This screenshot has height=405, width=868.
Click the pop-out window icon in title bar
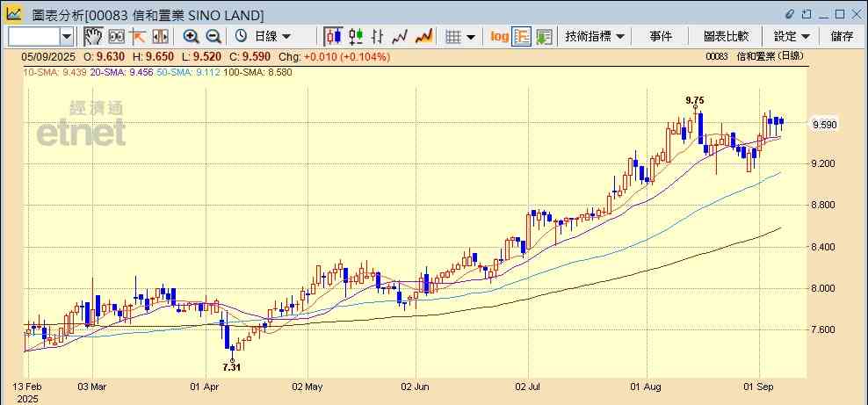click(807, 14)
